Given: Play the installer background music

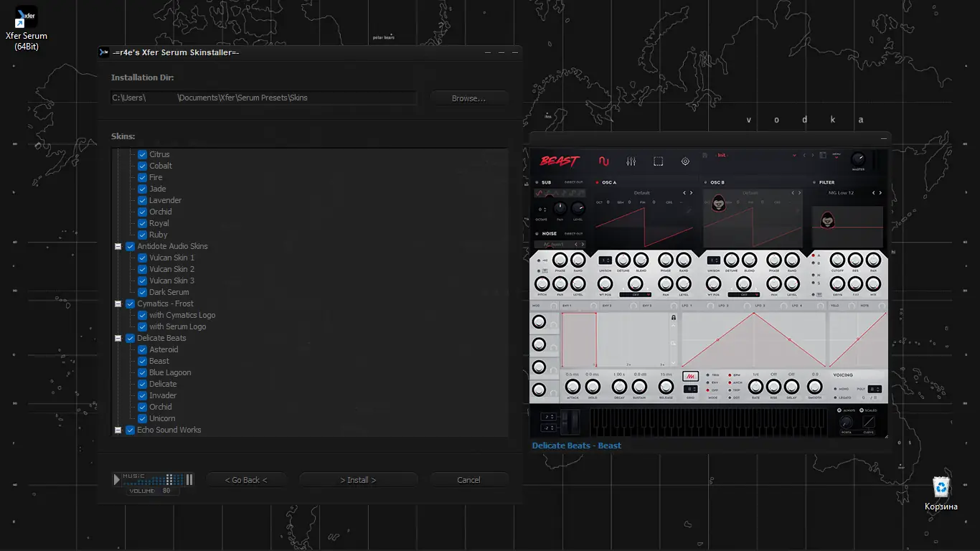Looking at the screenshot, I should [117, 479].
